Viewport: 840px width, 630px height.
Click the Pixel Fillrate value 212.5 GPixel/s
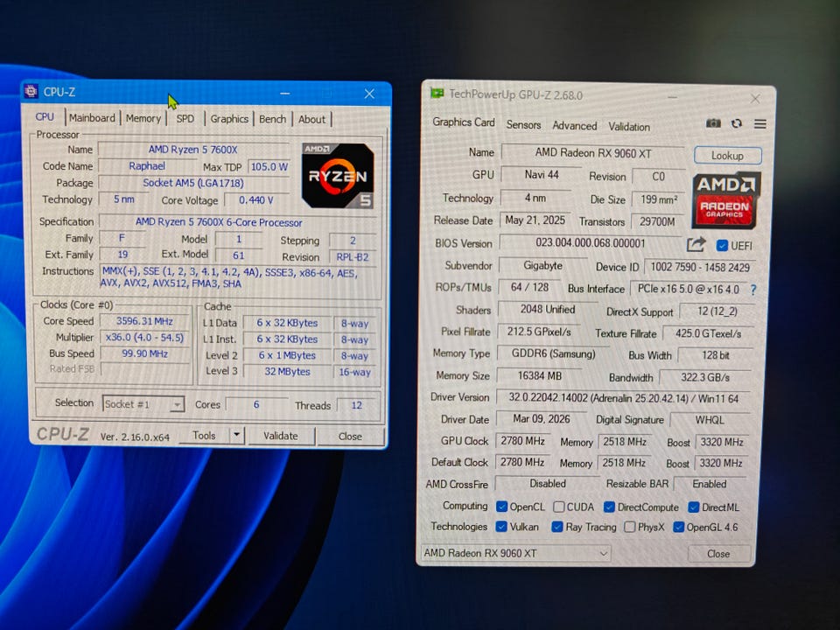[x=539, y=332]
